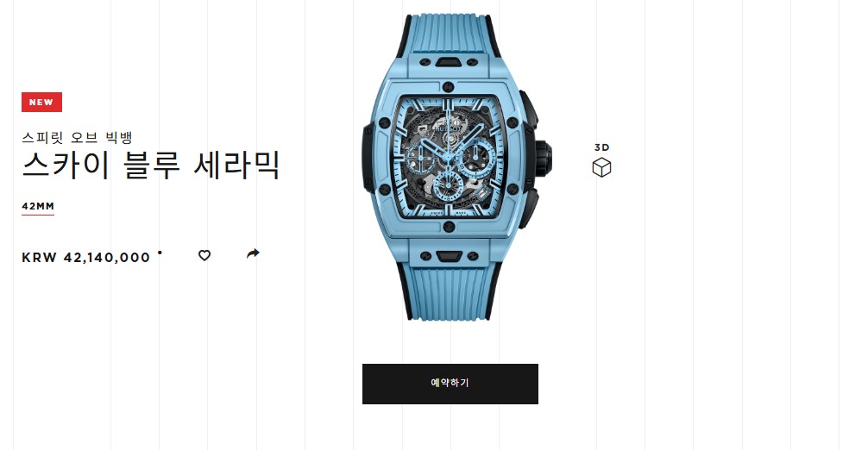Screen dimensions: 868x450
Task: Click the center of the watch dial
Action: [449, 157]
